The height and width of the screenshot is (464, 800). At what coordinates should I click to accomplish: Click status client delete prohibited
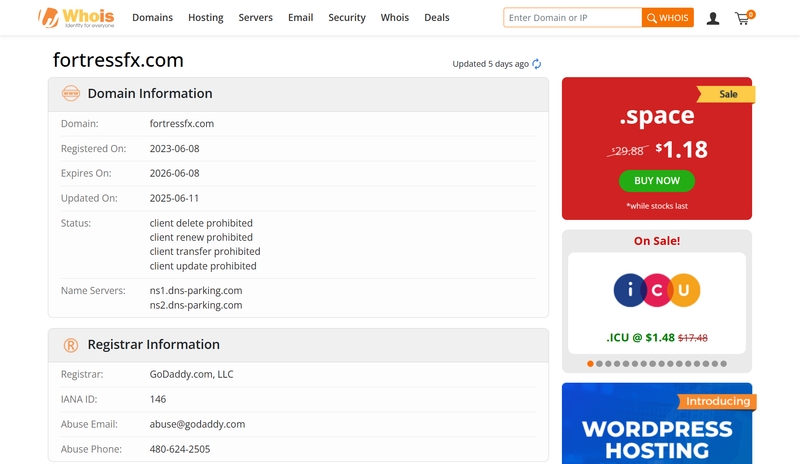point(201,223)
